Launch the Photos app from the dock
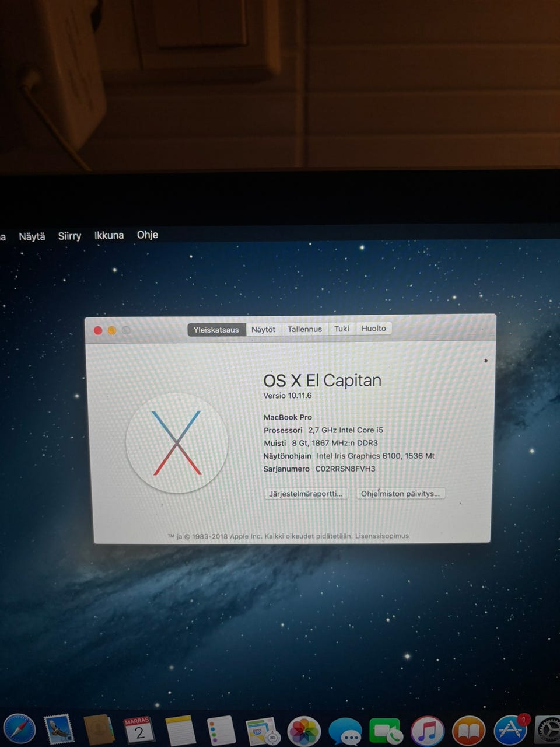Screen dimensions: 560x747 pyautogui.click(x=304, y=732)
